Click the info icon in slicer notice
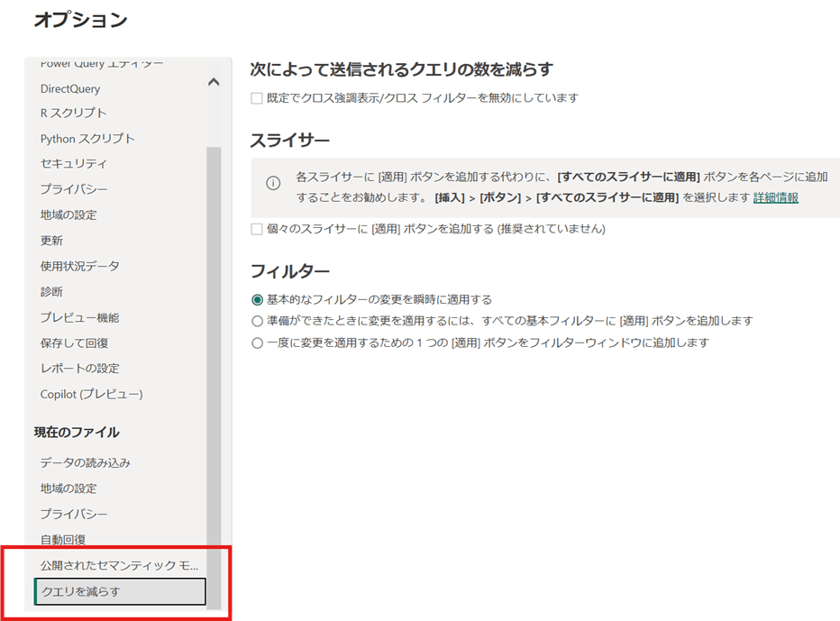Image resolution: width=840 pixels, height=621 pixels. click(x=273, y=183)
